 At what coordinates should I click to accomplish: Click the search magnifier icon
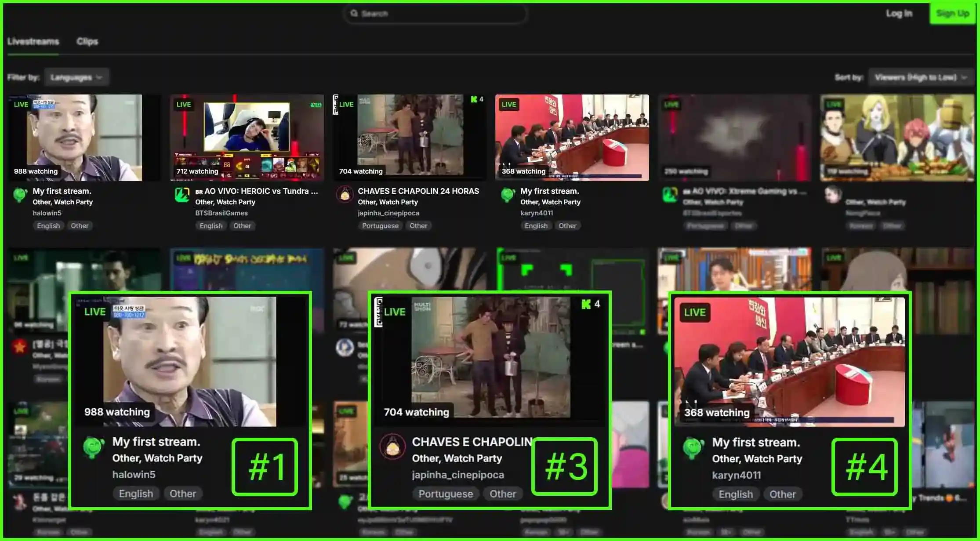click(x=354, y=14)
